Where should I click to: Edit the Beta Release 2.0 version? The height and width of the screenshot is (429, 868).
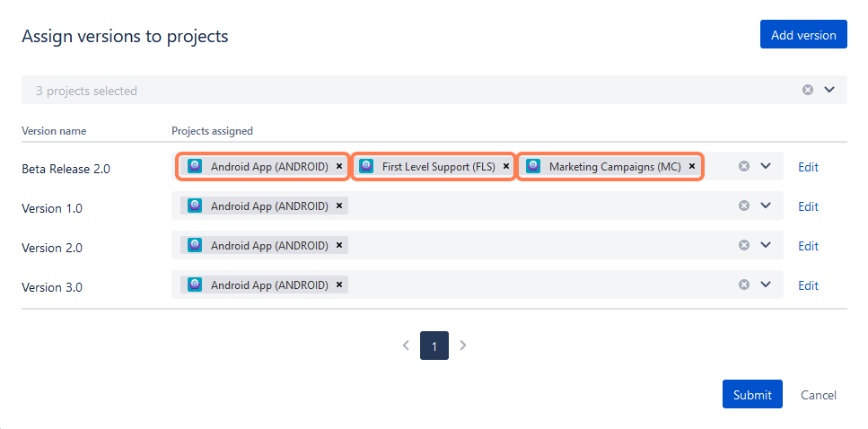click(808, 167)
